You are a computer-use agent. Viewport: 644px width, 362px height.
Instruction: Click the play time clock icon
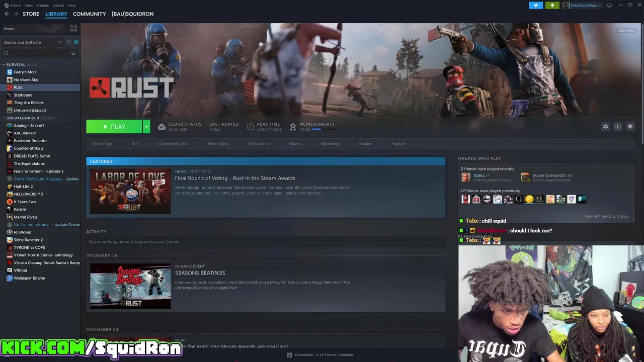[250, 127]
